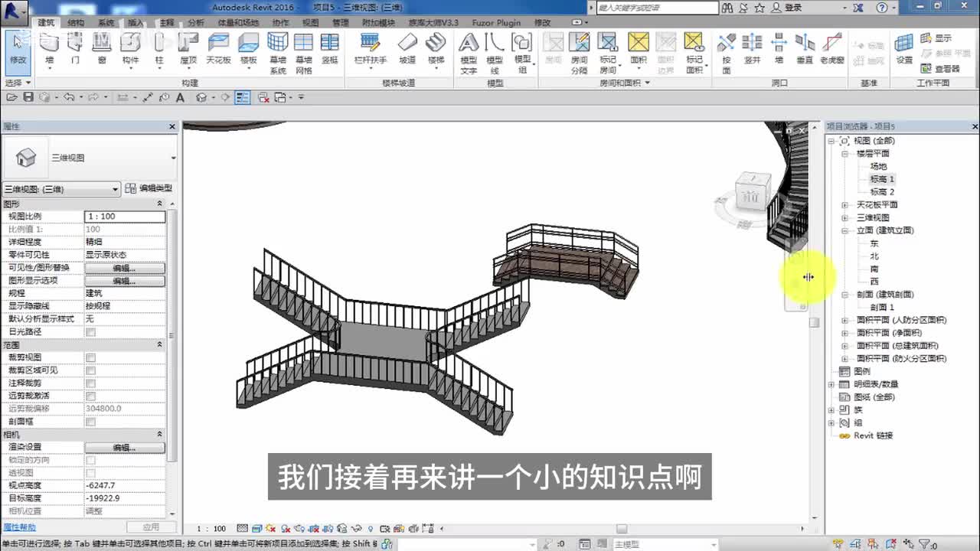This screenshot has width=980, height=551.
Task: Open the 属性帮助 link
Action: 19,527
